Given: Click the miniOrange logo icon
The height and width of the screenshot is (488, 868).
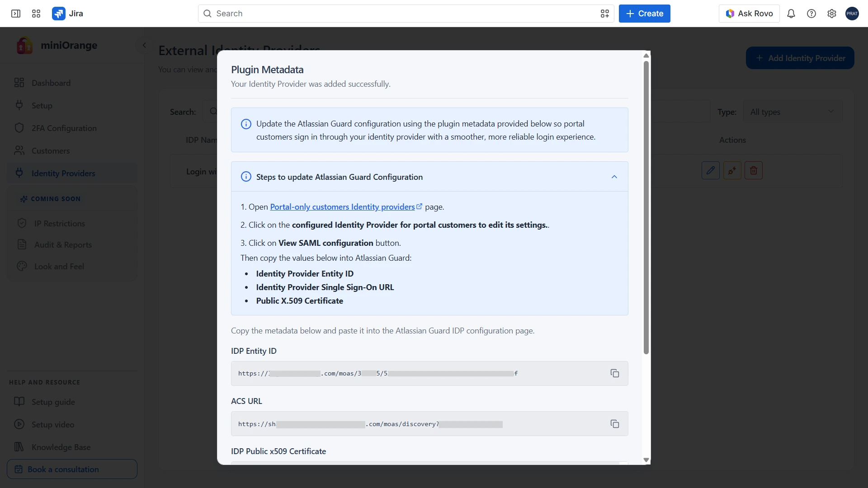Looking at the screenshot, I should pyautogui.click(x=24, y=45).
